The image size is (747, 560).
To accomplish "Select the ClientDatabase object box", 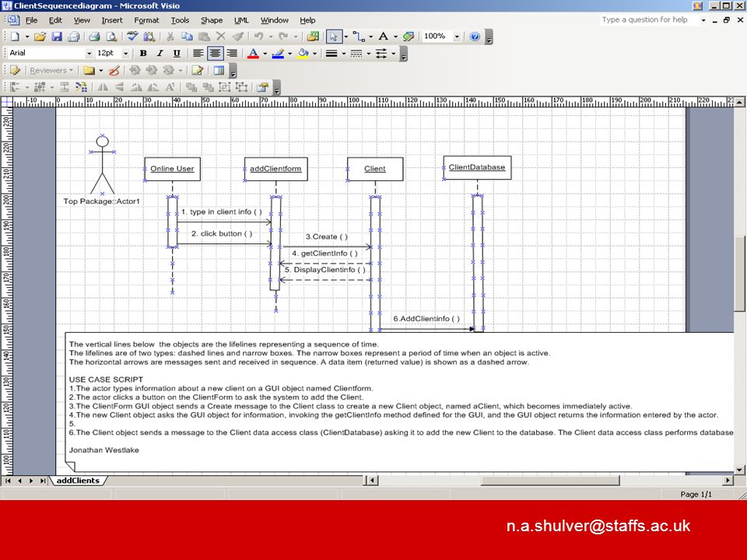I will tap(477, 168).
